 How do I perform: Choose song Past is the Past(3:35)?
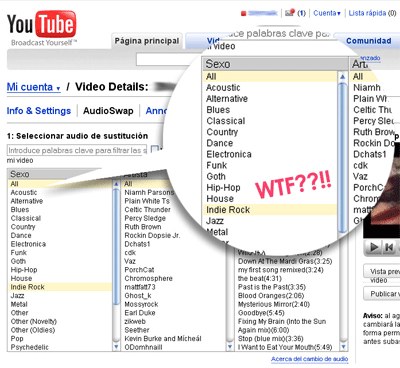(x=272, y=287)
